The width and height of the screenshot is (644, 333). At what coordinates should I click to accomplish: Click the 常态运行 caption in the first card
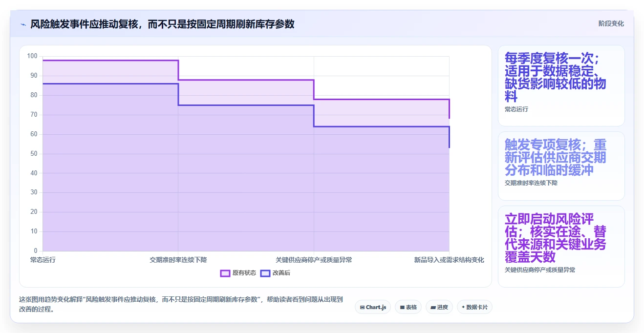pyautogui.click(x=516, y=109)
